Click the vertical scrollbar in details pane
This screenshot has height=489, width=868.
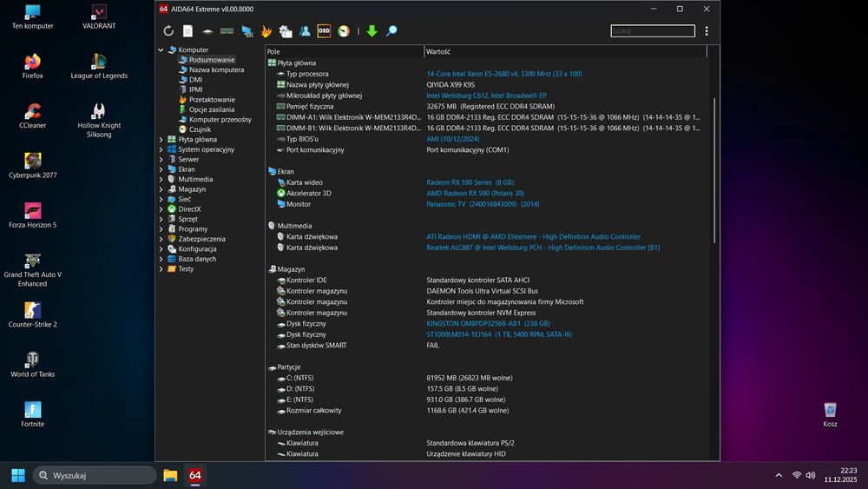click(x=714, y=170)
